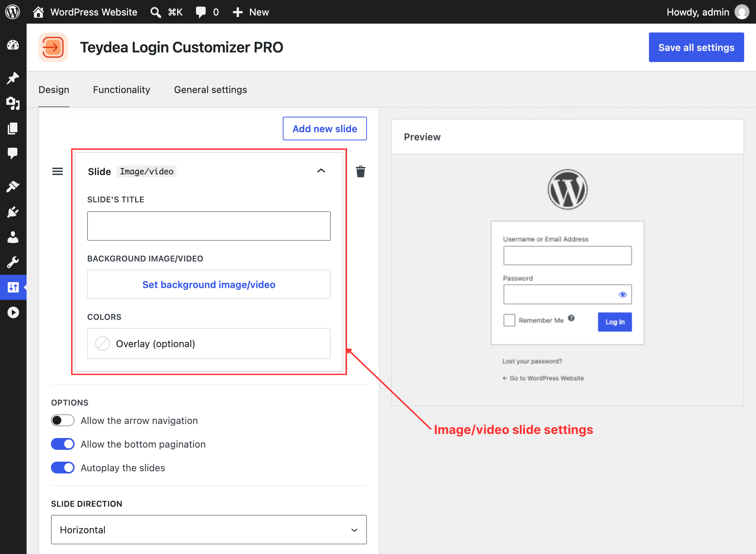The height and width of the screenshot is (554, 756).
Task: Click the Image/video slide type tag
Action: (x=147, y=171)
